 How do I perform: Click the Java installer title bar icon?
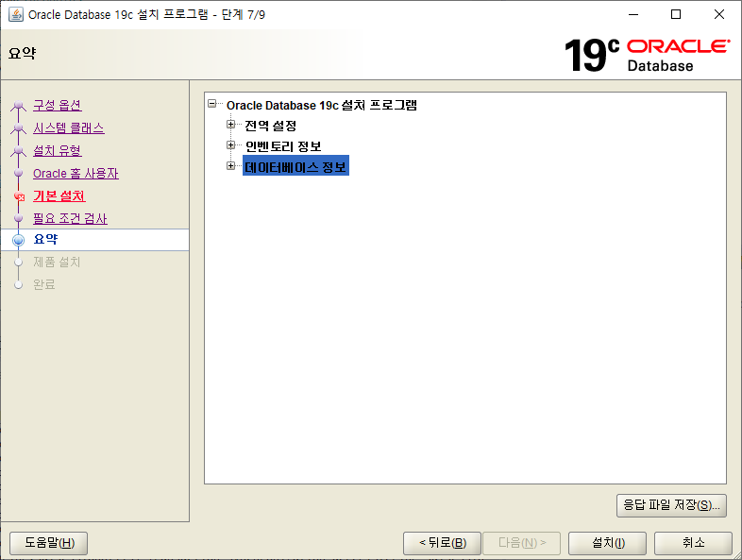click(16, 14)
